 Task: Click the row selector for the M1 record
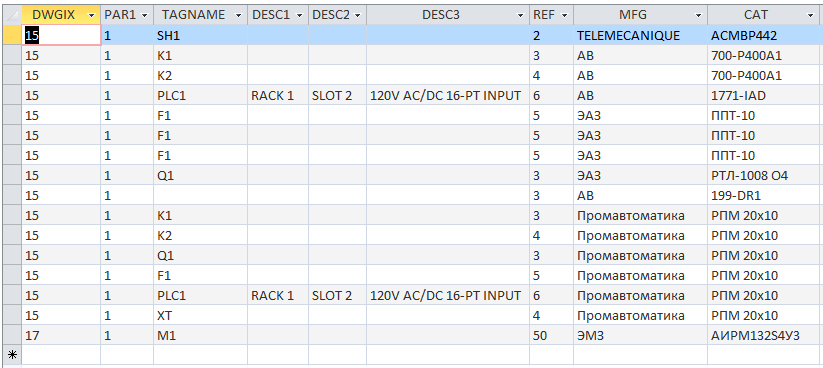click(x=12, y=335)
